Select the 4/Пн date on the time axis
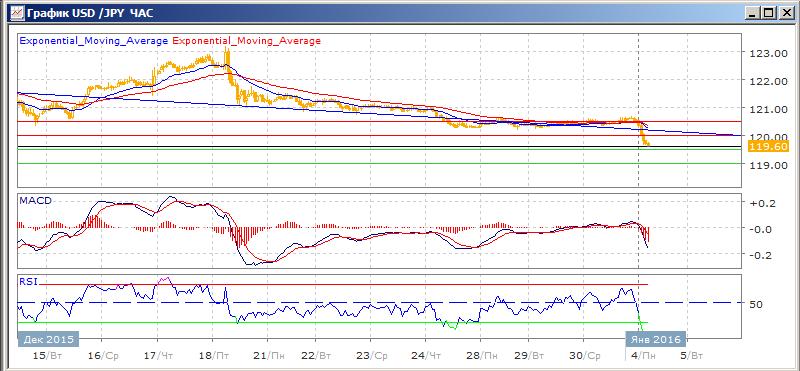Image resolution: width=800 pixels, height=371 pixels. tap(641, 355)
